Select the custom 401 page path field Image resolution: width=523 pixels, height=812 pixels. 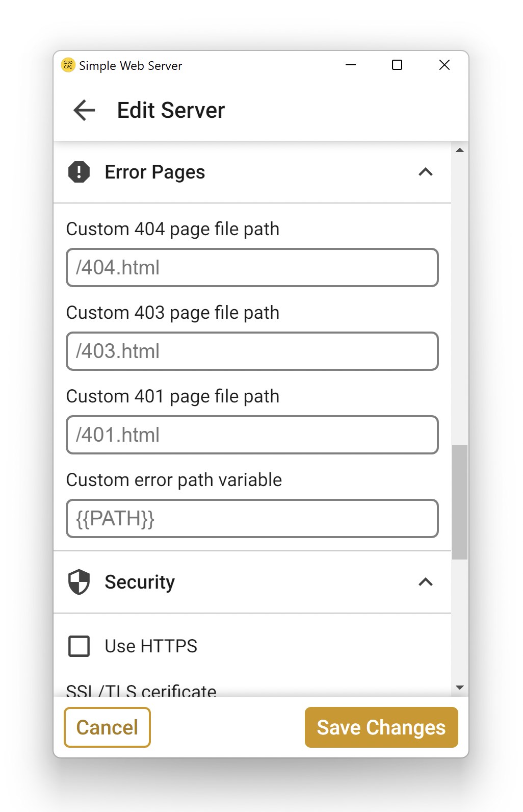tap(252, 435)
